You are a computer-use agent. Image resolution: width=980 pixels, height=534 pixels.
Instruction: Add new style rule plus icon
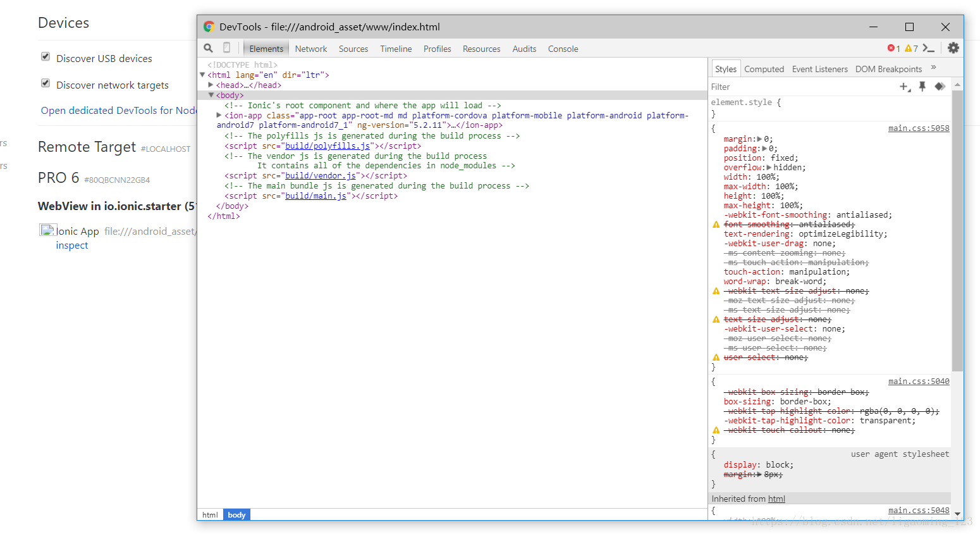tap(905, 87)
